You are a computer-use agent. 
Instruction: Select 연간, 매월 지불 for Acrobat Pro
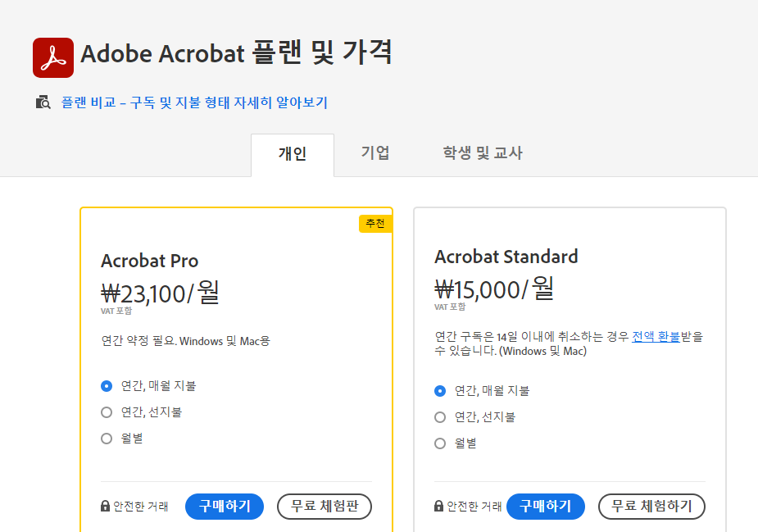click(x=107, y=386)
